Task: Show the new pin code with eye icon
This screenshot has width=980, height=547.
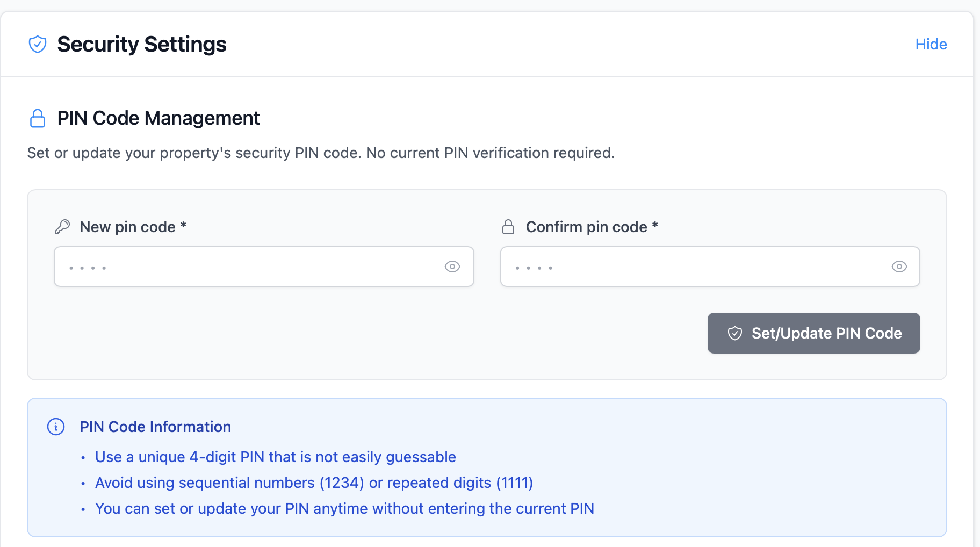Action: point(452,267)
